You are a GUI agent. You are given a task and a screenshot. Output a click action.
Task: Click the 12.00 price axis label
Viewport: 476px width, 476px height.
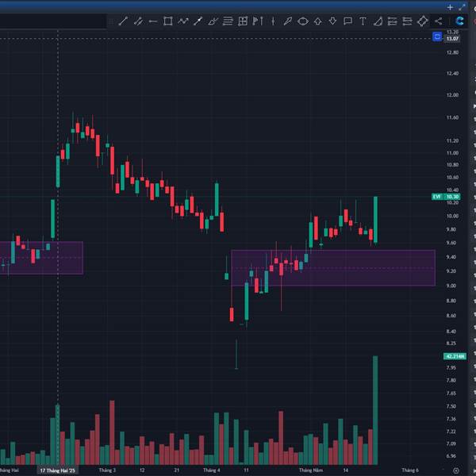(452, 95)
